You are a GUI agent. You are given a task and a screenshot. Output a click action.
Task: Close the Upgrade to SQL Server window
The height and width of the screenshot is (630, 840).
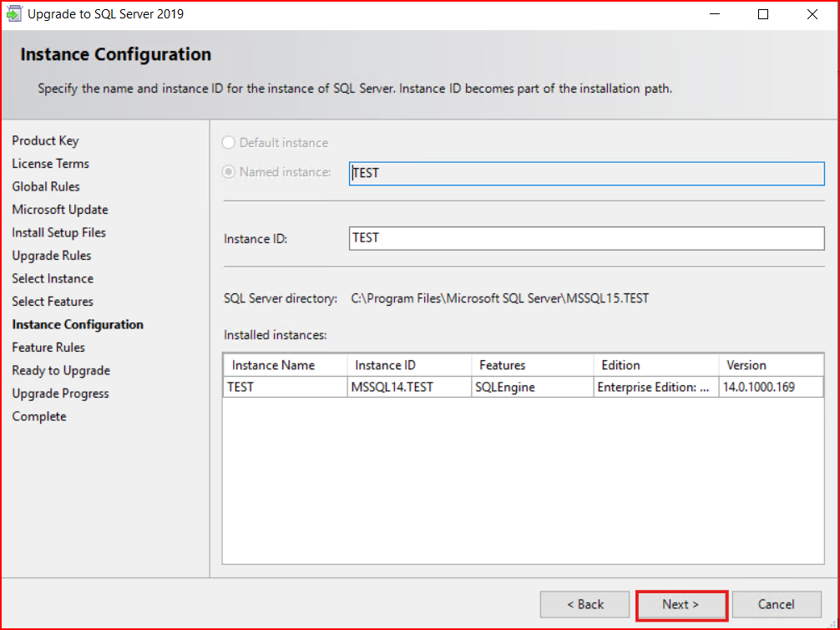(812, 14)
